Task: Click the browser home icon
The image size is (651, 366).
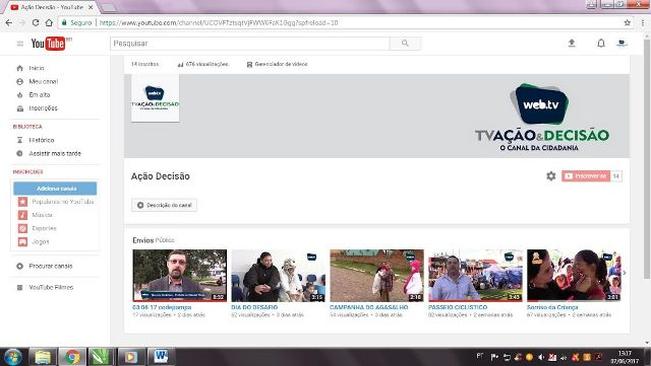Action: [x=49, y=23]
